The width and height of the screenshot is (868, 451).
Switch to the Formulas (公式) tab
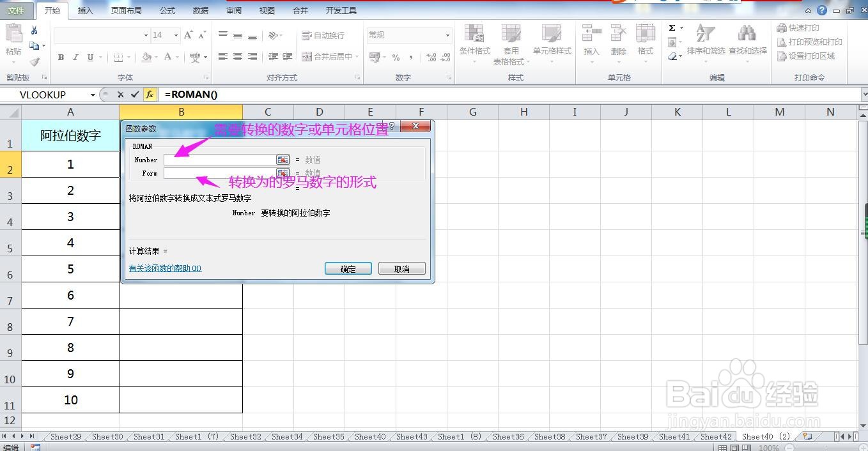(x=167, y=10)
